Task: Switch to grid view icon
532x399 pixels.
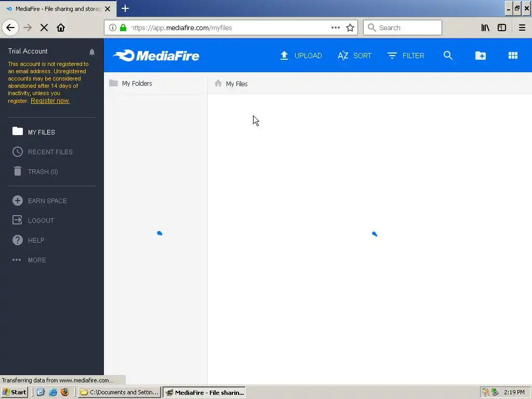Action: pyautogui.click(x=513, y=56)
